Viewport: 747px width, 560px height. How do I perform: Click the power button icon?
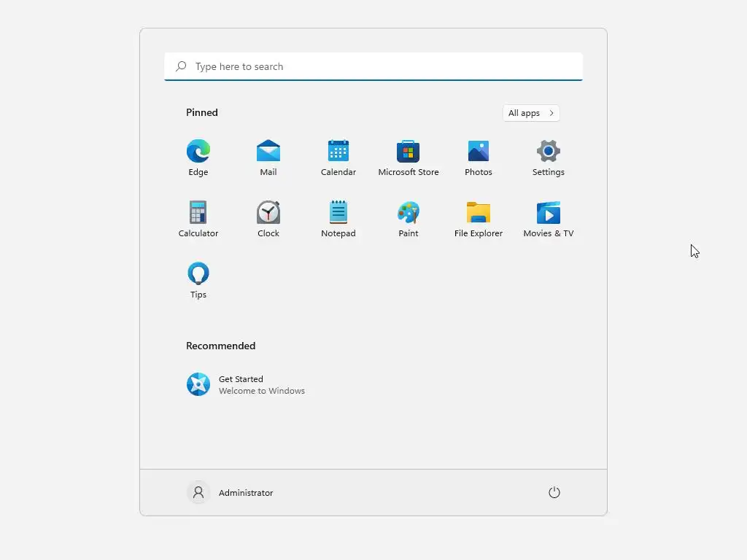point(554,492)
